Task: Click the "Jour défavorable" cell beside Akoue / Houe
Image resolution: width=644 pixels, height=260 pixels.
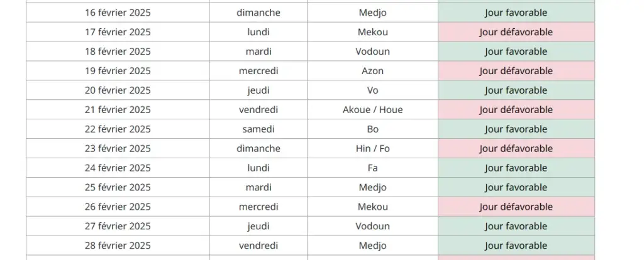Action: (516, 110)
